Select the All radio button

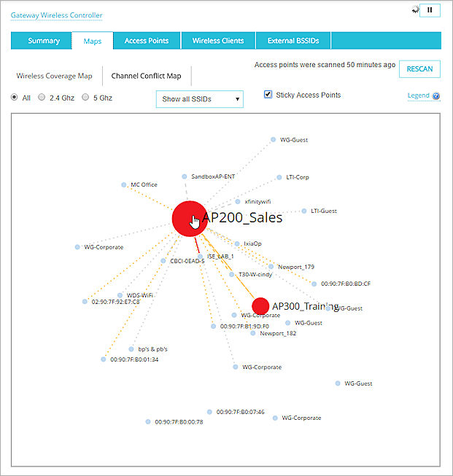pos(15,97)
